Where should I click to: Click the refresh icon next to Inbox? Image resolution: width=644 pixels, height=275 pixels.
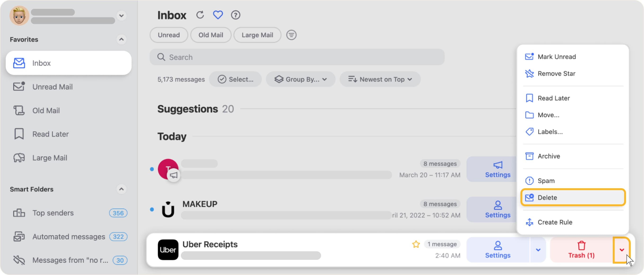[200, 15]
